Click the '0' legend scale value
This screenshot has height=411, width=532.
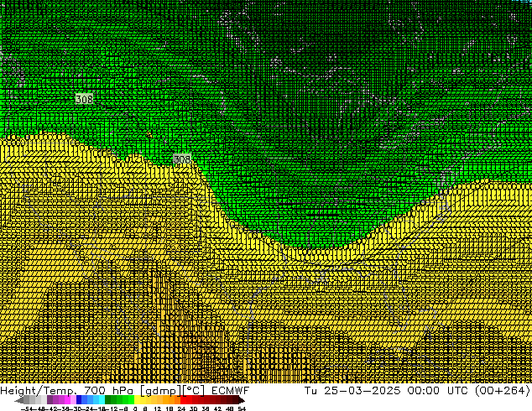point(135,408)
